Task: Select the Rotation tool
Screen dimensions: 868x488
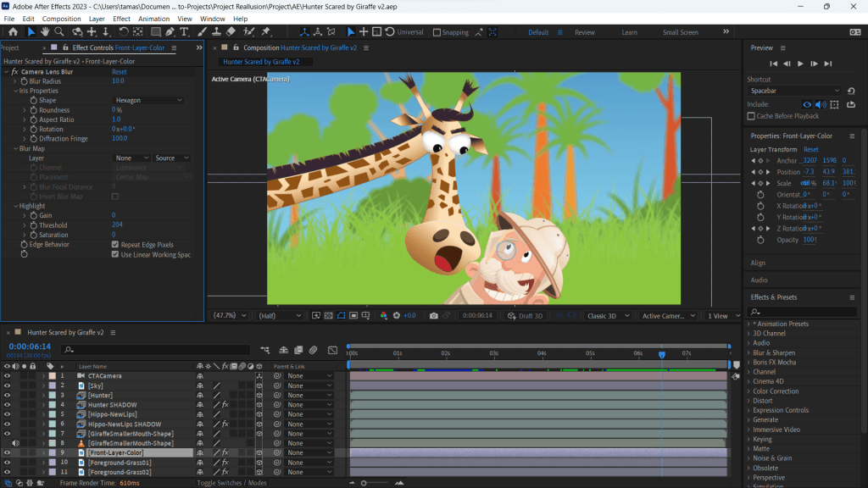Action: 124,32
